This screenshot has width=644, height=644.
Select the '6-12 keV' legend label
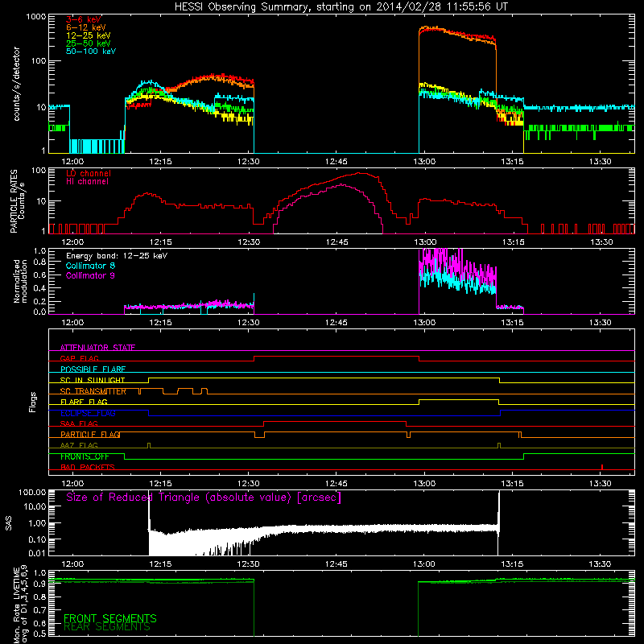(86, 27)
